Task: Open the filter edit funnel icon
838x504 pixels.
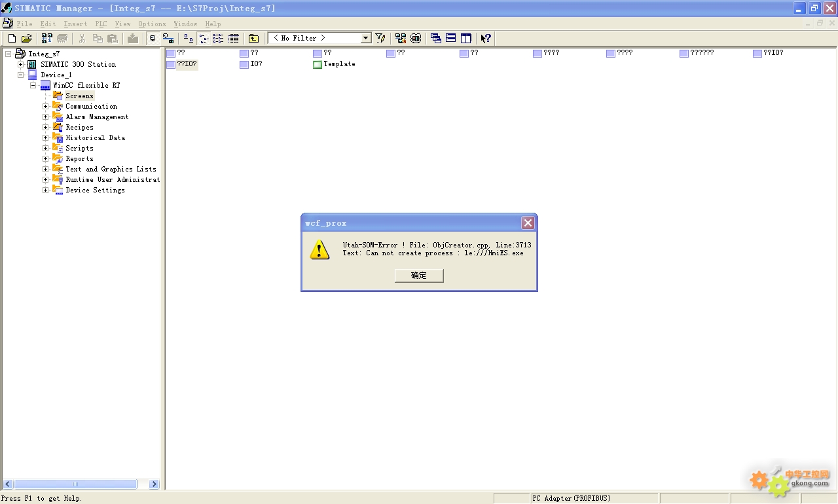Action: coord(380,39)
